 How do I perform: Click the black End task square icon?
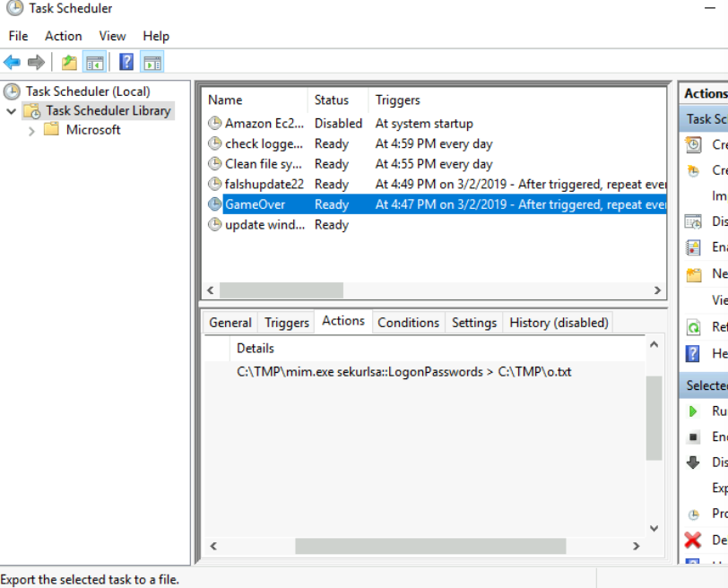[x=693, y=437]
